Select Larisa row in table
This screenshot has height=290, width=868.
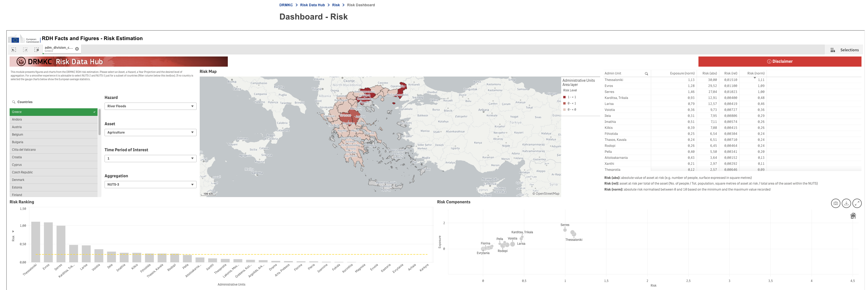[x=732, y=104]
